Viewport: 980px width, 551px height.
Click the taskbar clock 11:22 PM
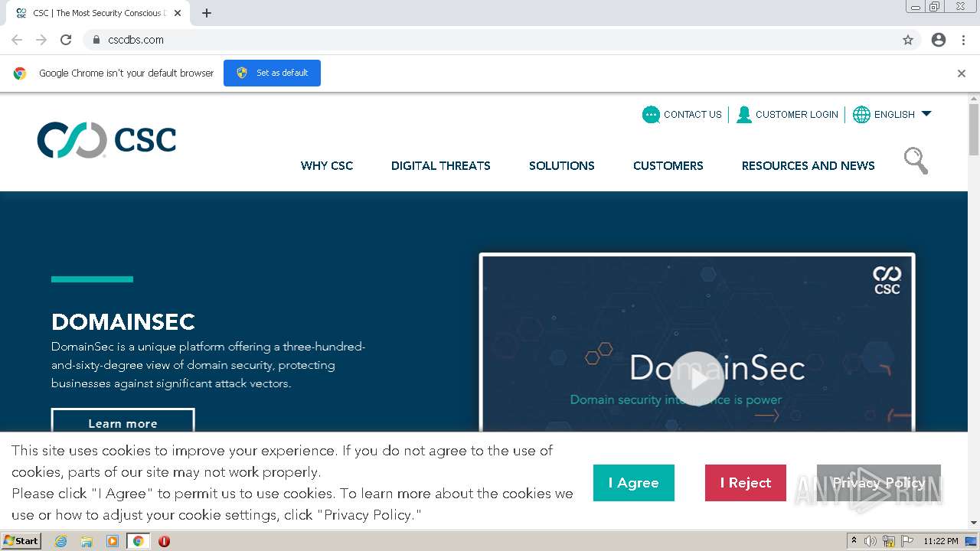click(941, 541)
